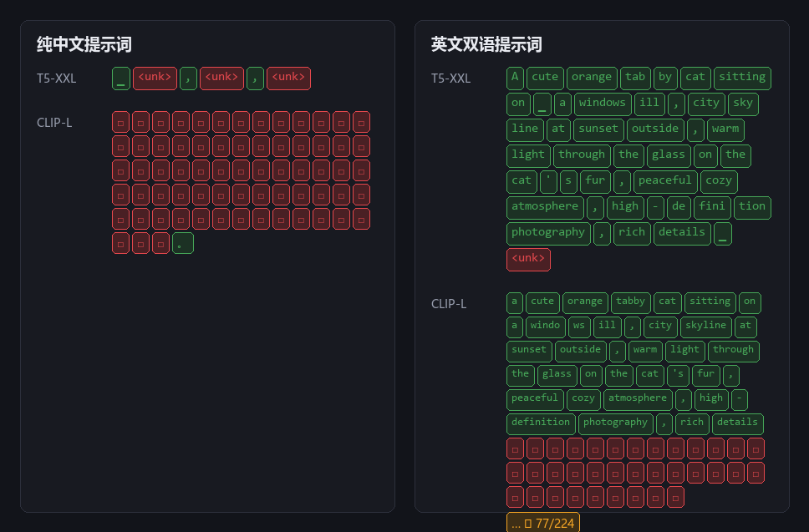Viewport: 809px width, 532px height.
Task: Click the 'skyline' token in CLIP-L
Action: pos(706,327)
